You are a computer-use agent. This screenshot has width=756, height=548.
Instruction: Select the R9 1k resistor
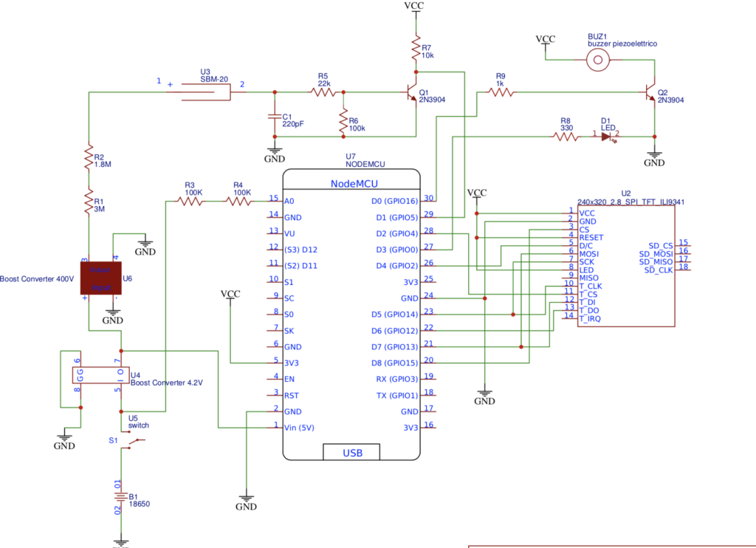coord(501,92)
